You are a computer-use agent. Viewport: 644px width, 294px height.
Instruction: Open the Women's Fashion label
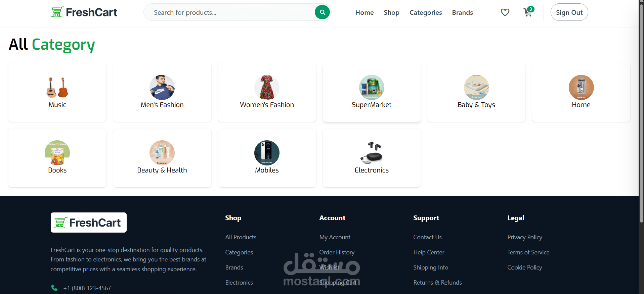click(x=267, y=105)
